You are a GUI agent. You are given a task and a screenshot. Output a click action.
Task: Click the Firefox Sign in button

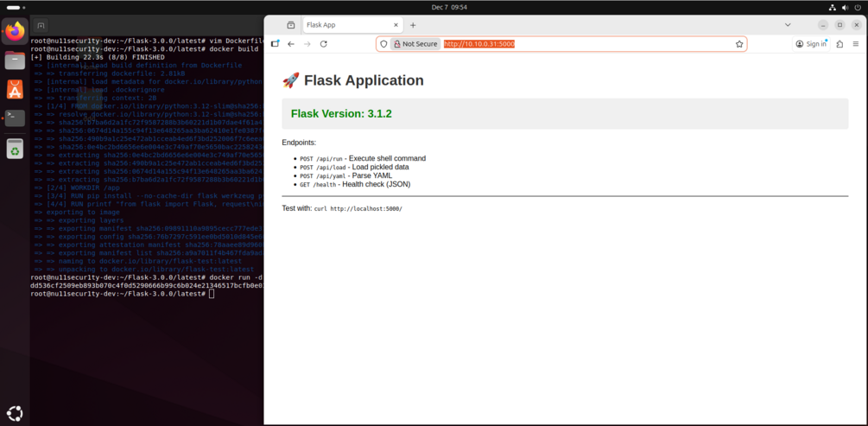[x=811, y=44]
